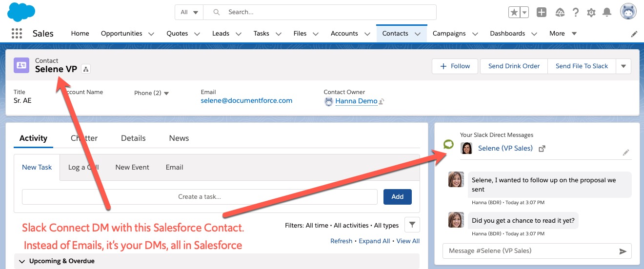Open more record actions dropdown arrow

pos(624,66)
